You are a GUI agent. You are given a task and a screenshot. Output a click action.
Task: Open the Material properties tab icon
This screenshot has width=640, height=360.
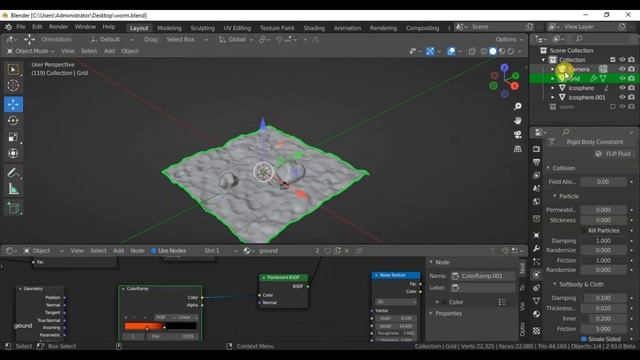click(536, 314)
